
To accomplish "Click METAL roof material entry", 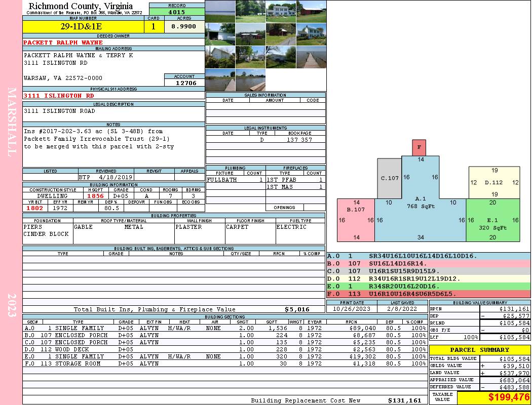I will pos(134,227).
